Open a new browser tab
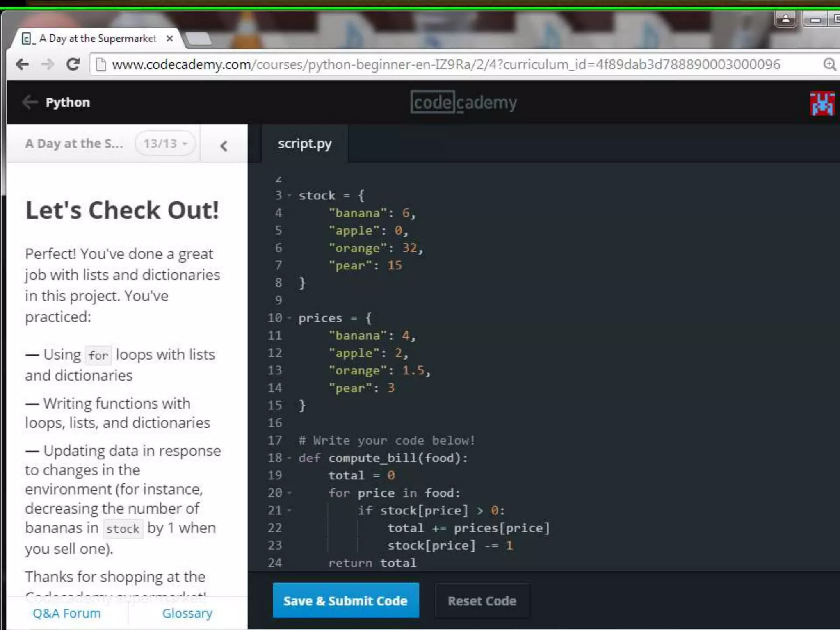Screen dimensions: 840x630 (199, 39)
